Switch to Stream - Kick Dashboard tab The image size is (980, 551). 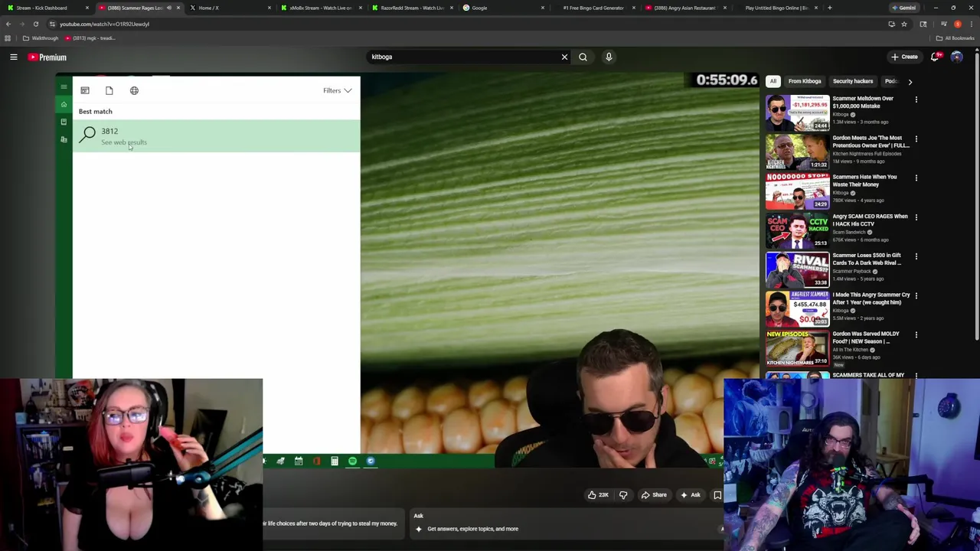[x=46, y=8]
